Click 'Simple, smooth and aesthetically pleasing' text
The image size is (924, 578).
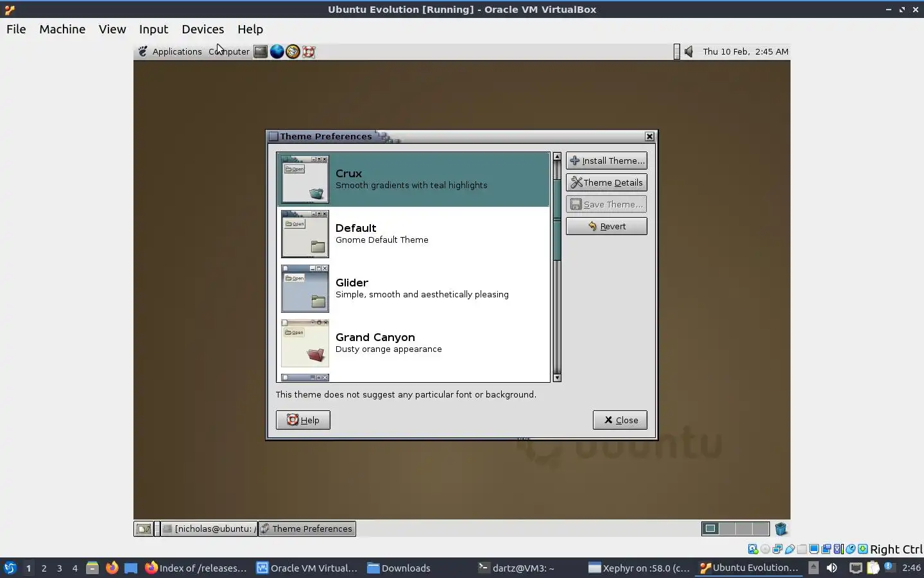pos(422,295)
